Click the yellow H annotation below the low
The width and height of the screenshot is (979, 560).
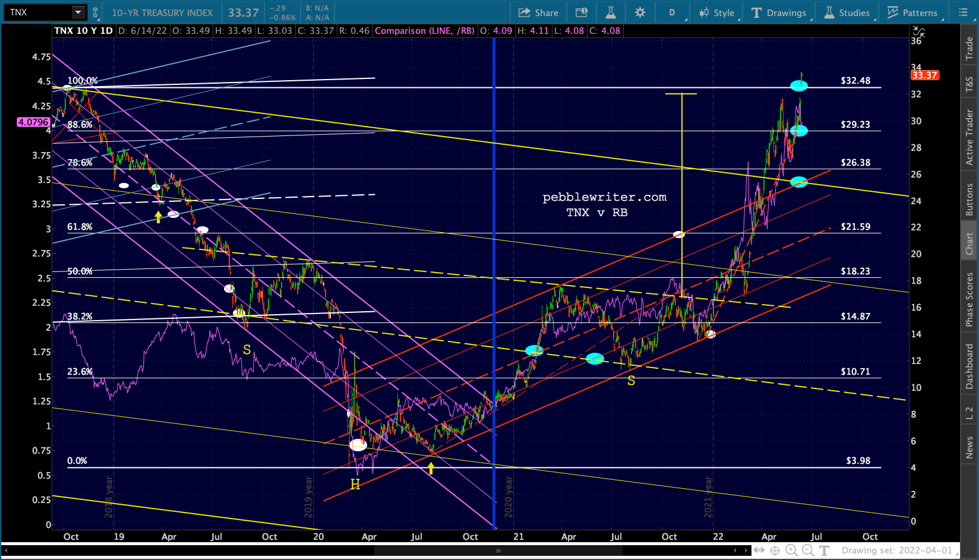355,485
